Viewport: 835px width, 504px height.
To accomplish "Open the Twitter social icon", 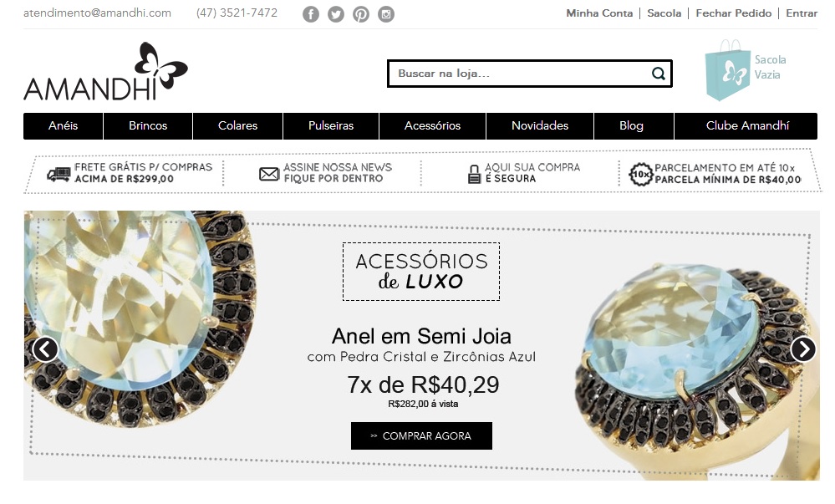I will coord(336,14).
